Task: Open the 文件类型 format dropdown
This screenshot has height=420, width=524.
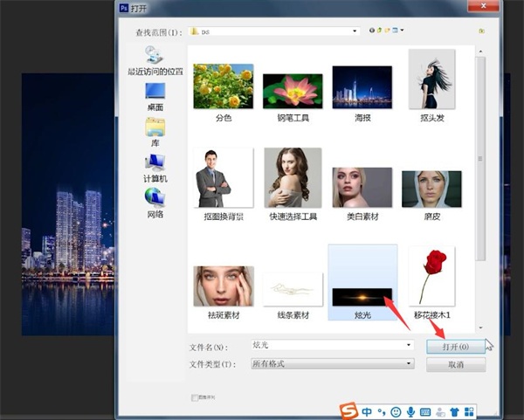Action: tap(409, 363)
